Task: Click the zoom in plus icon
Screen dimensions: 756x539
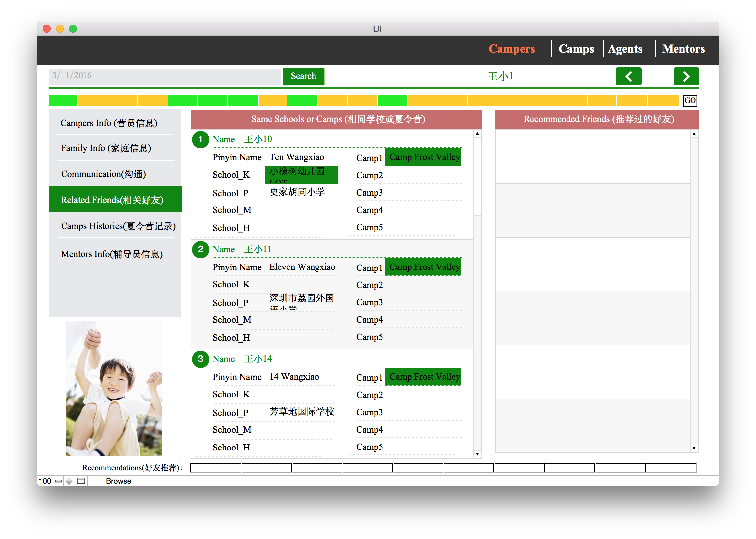Action: point(69,481)
